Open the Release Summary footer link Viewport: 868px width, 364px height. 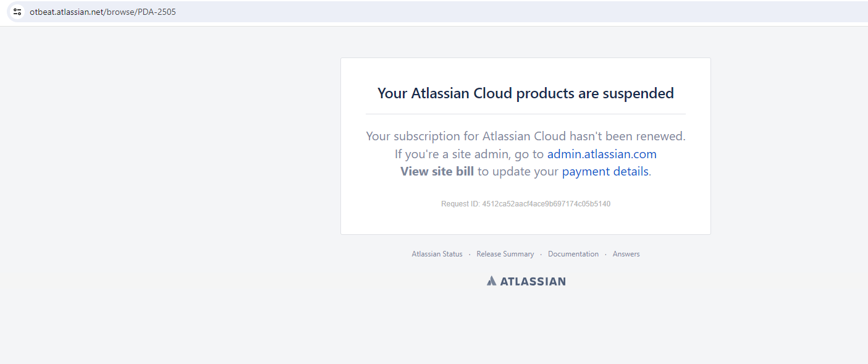(x=505, y=254)
